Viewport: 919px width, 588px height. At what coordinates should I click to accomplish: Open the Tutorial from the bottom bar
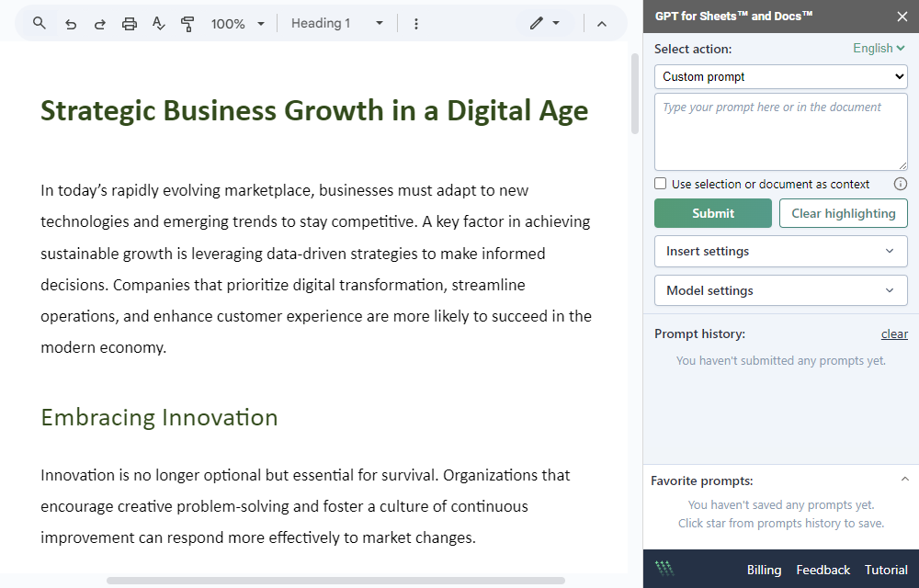(885, 570)
